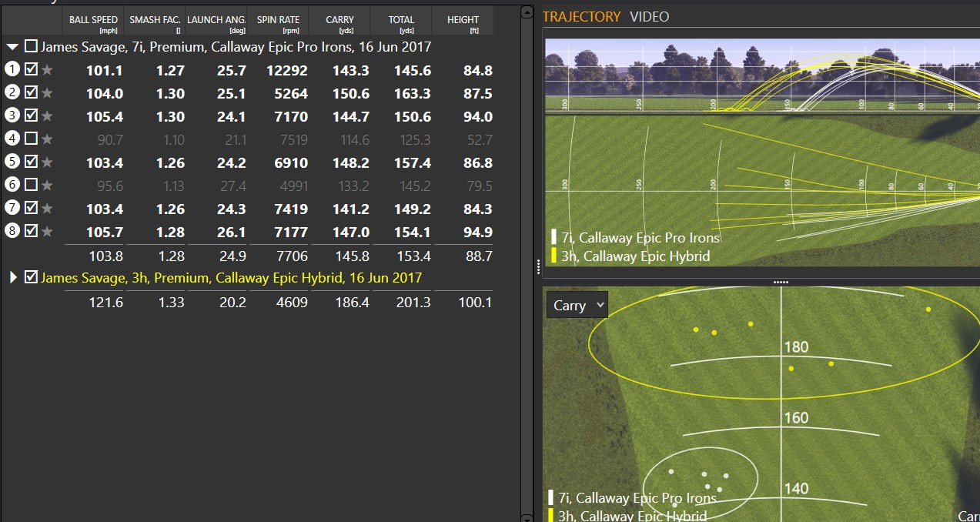Click the SPIN RATE column header
This screenshot has width=980, height=522.
pos(277,21)
